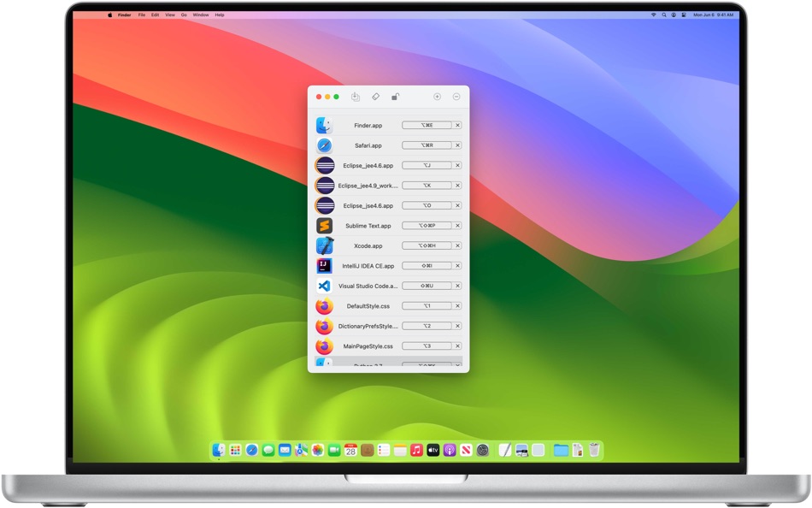Click the MainPageStyle.css shortcut field ⌥3
Viewport: 812px width, 508px height.
(x=427, y=346)
